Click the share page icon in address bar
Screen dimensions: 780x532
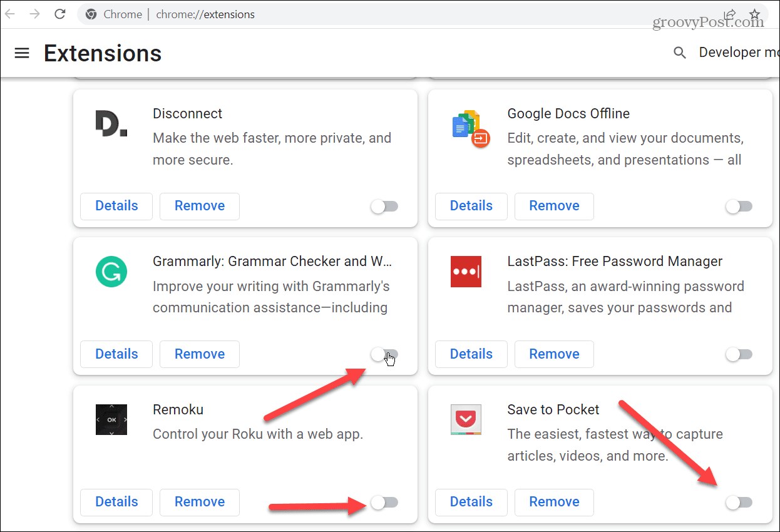pos(730,14)
